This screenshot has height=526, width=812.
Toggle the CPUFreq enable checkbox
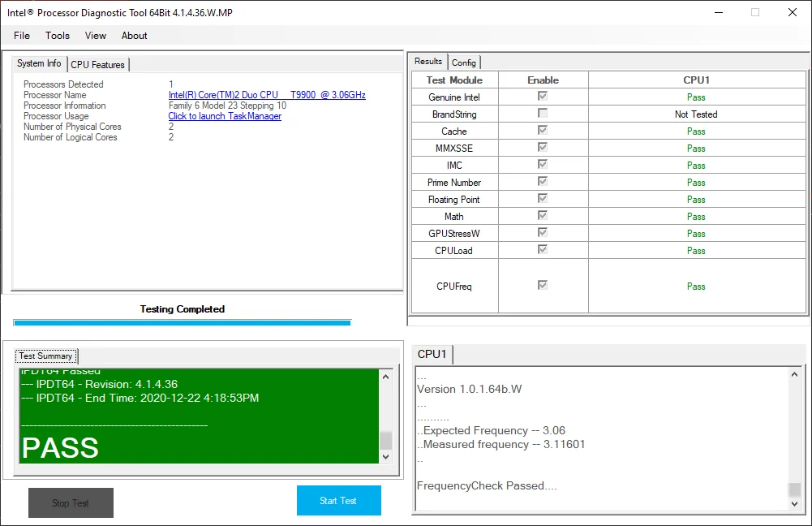tap(542, 285)
